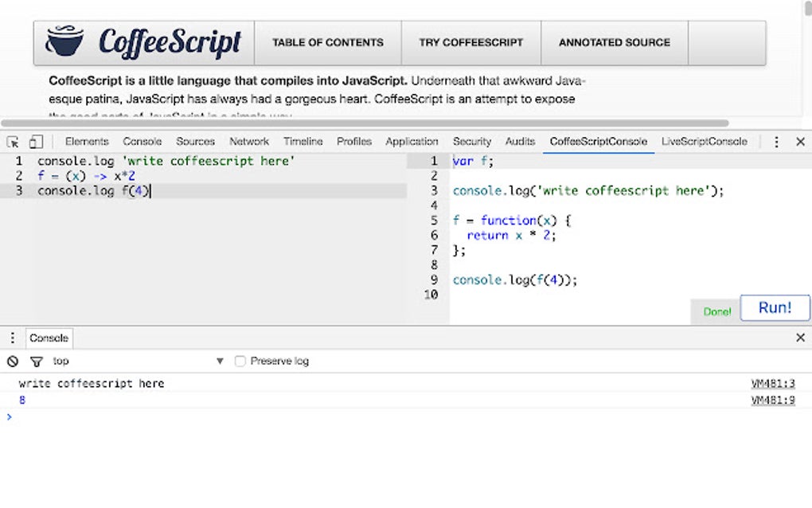Open the console drawer three-dot menu
Viewport: 812px width, 508px height.
13,338
